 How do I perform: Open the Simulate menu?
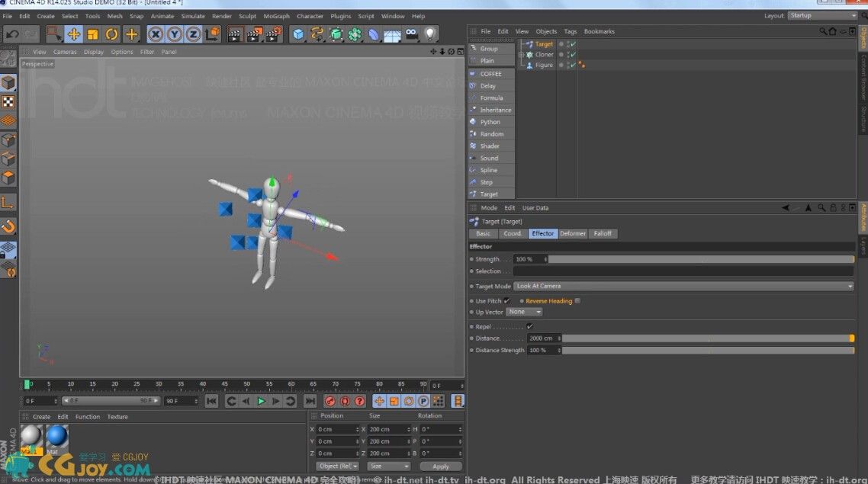[193, 16]
